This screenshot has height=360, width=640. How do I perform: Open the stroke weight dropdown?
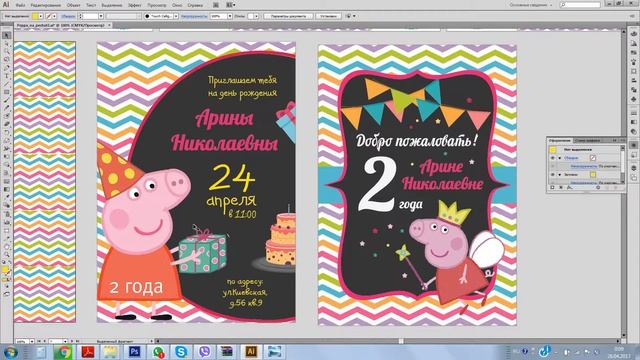tap(101, 16)
